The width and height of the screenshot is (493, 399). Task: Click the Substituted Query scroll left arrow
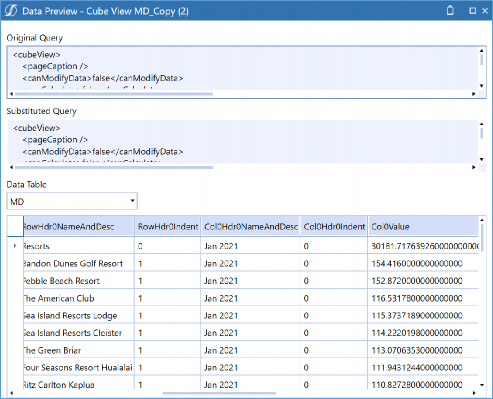click(11, 167)
